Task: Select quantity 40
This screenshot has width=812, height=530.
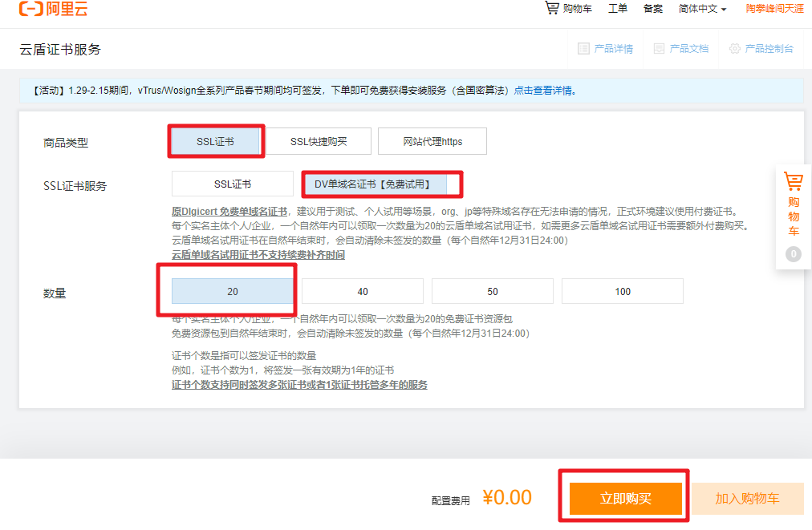Action: [x=363, y=291]
